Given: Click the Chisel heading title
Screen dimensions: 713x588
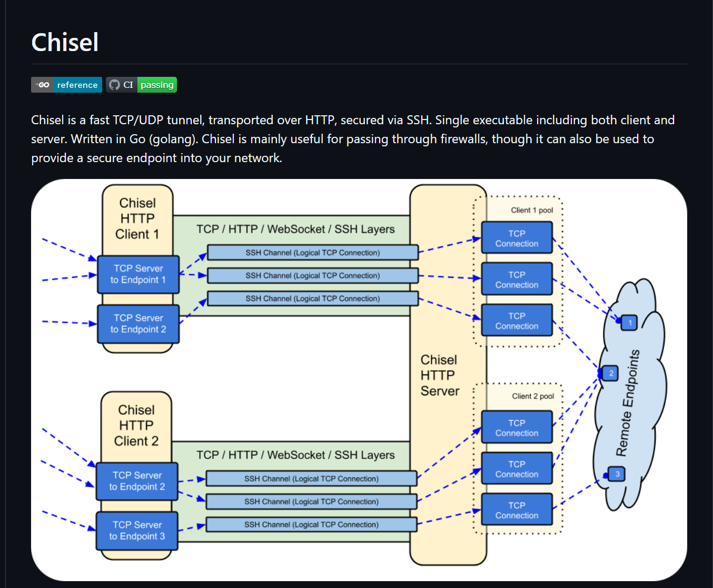Looking at the screenshot, I should click(x=65, y=42).
